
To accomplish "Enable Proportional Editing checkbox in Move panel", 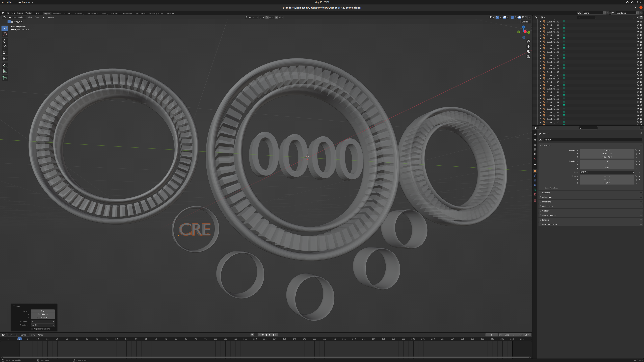I will pyautogui.click(x=32, y=329).
